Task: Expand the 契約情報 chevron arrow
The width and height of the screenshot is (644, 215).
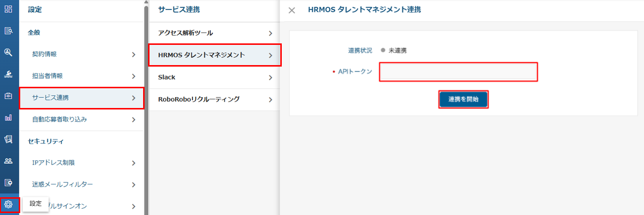Action: 133,54
